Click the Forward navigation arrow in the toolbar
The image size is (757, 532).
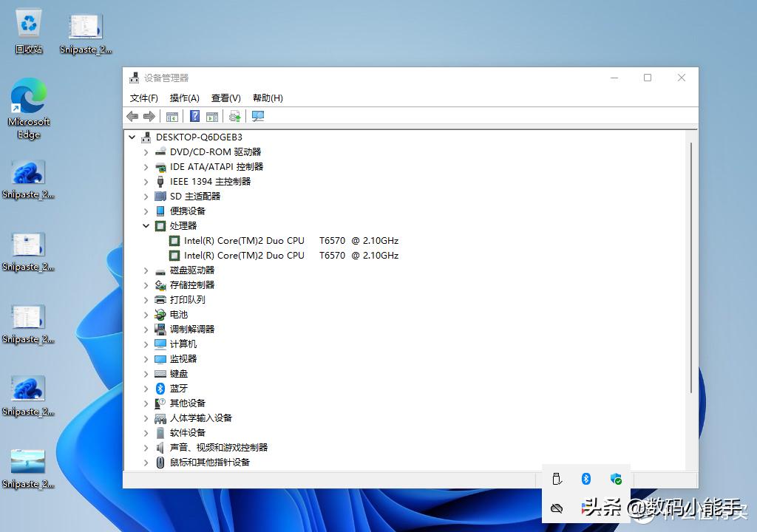coord(149,116)
